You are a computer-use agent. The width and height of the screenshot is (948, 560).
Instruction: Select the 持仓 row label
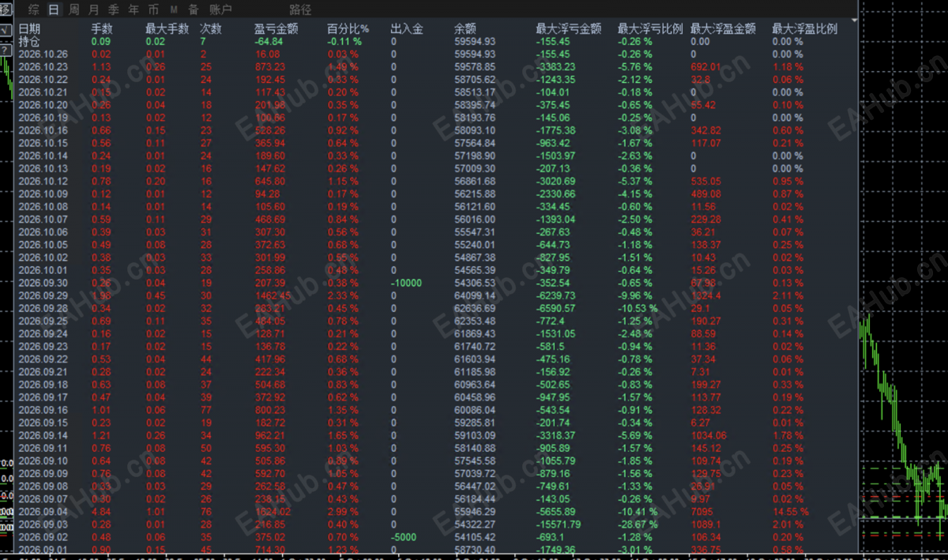tap(29, 41)
